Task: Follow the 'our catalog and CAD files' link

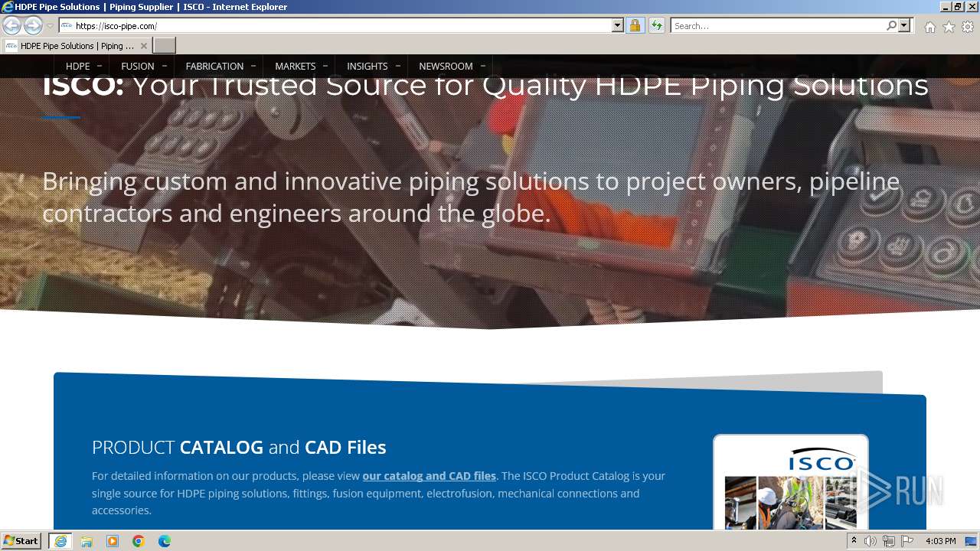Action: click(429, 476)
